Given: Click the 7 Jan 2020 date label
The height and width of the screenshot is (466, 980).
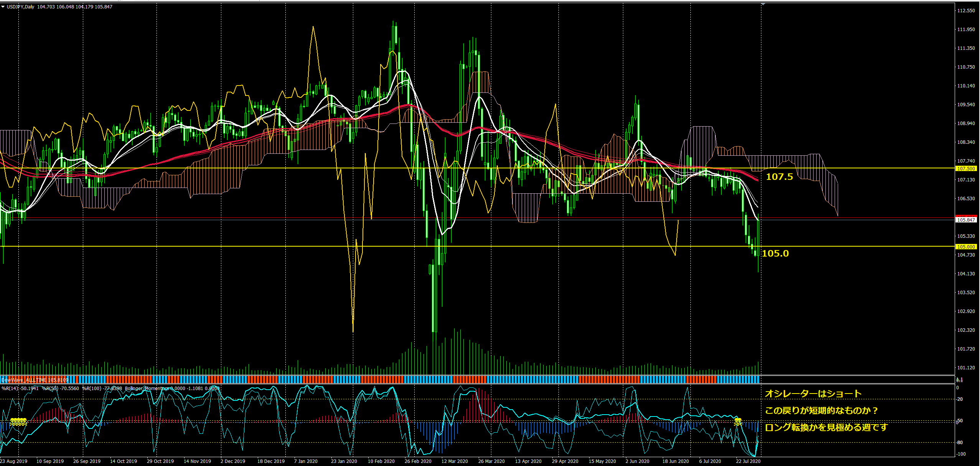Looking at the screenshot, I should [306, 461].
